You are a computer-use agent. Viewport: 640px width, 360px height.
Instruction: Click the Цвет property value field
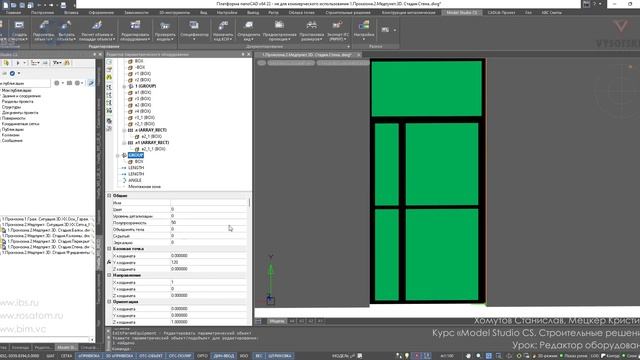coord(209,209)
